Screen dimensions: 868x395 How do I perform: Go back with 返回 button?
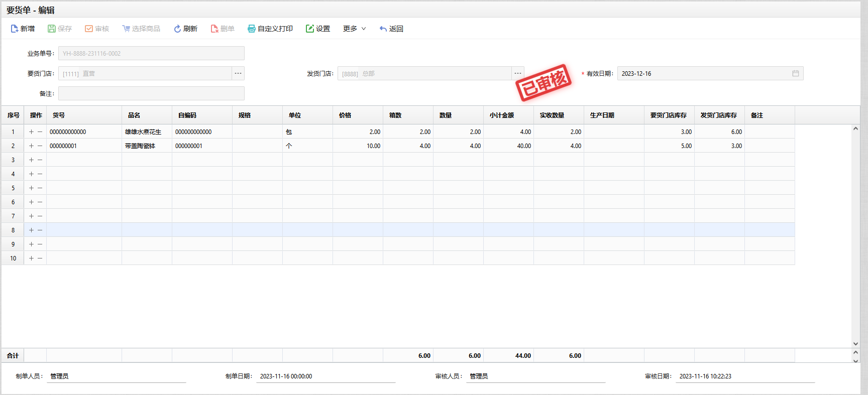(x=391, y=29)
